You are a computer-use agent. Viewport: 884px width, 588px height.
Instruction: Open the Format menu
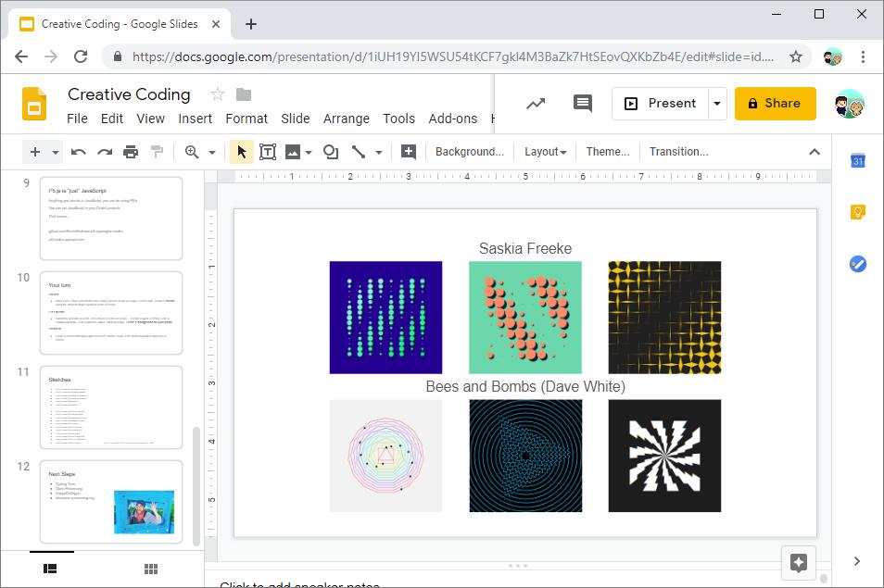tap(246, 119)
